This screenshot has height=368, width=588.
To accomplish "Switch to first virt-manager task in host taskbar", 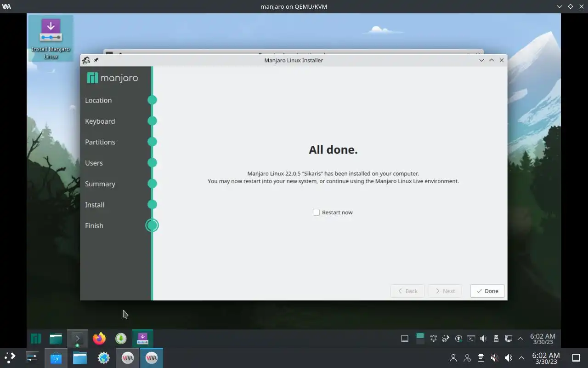I will (x=128, y=357).
